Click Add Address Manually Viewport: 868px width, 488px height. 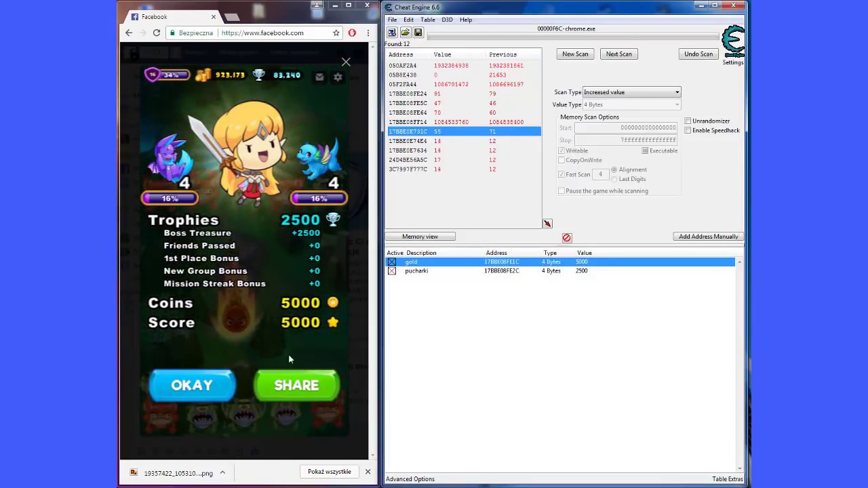(x=708, y=237)
